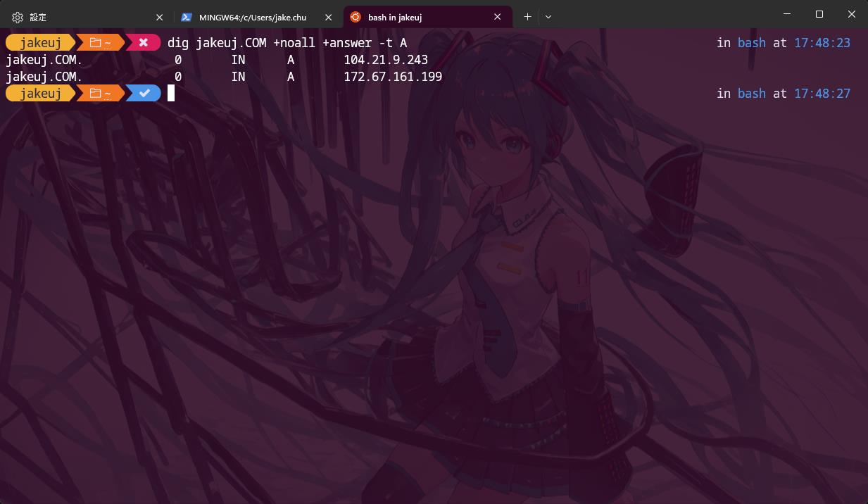
Task: Maximize the terminal window
Action: [x=819, y=14]
